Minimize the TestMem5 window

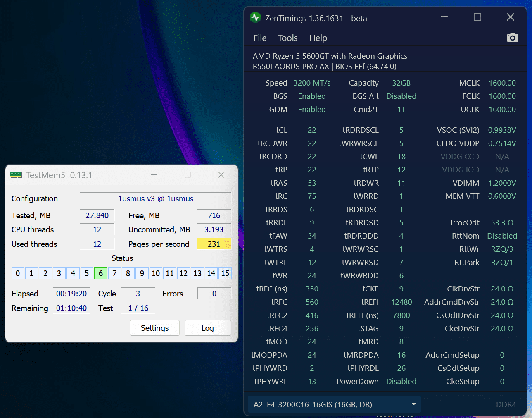tap(154, 175)
